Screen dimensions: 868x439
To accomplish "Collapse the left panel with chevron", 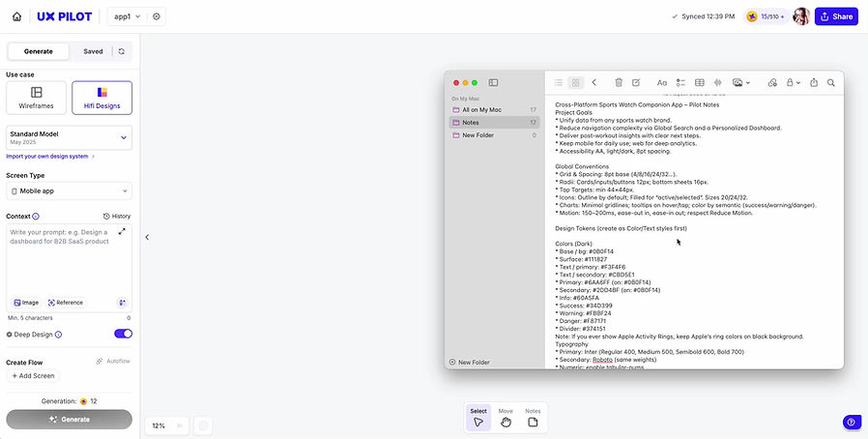I will [147, 237].
